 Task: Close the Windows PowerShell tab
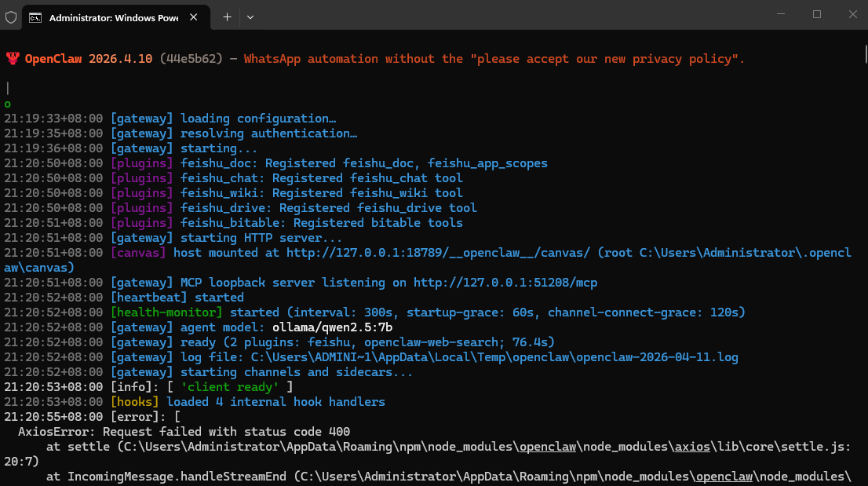click(x=193, y=17)
